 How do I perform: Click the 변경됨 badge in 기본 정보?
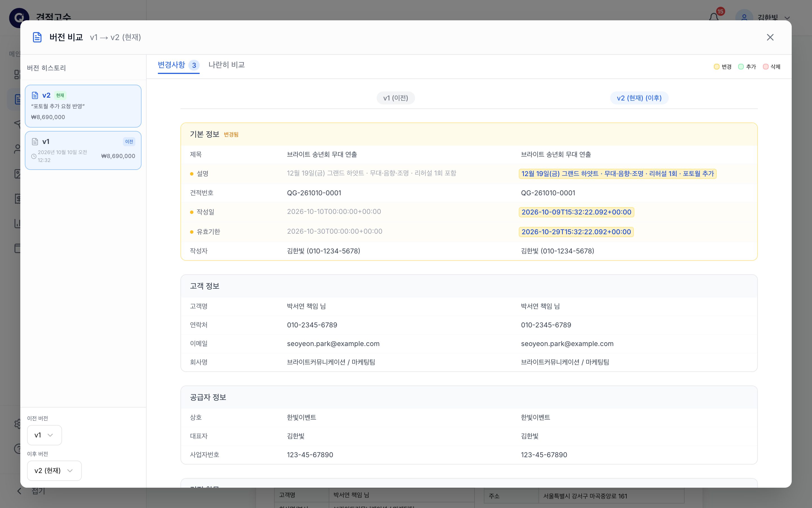pos(231,135)
